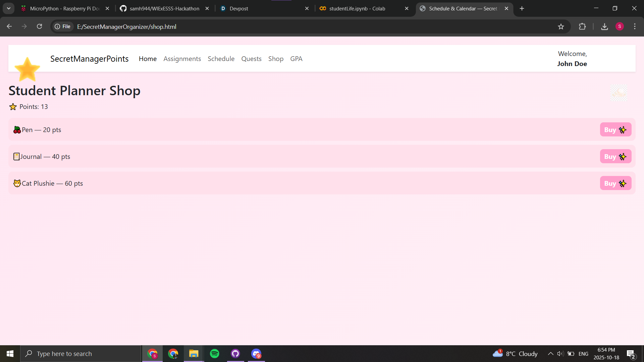Expand the tab search dropdown arrow

(9, 8)
